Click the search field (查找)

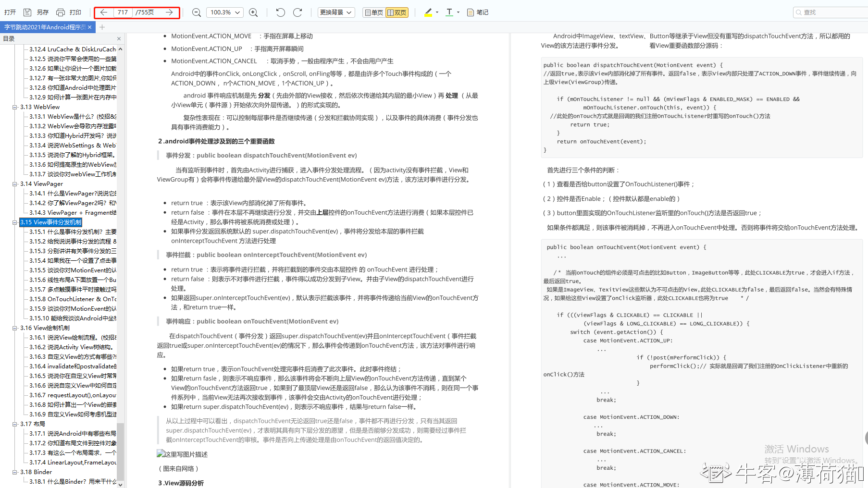[831, 12]
